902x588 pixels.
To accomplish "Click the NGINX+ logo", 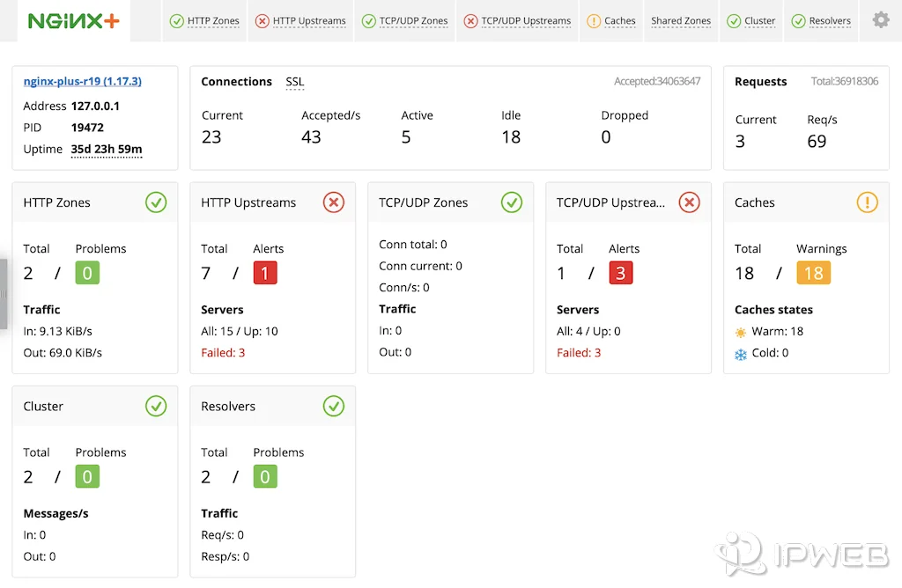I will point(74,21).
